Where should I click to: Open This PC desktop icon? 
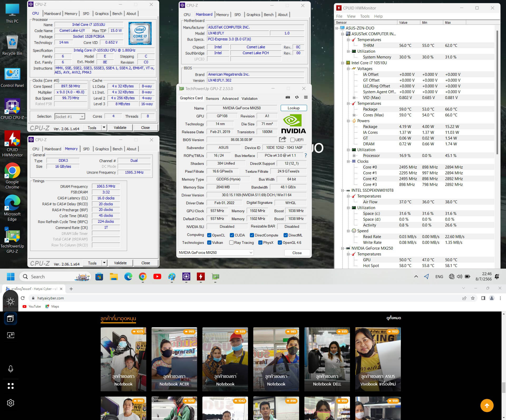[x=12, y=13]
